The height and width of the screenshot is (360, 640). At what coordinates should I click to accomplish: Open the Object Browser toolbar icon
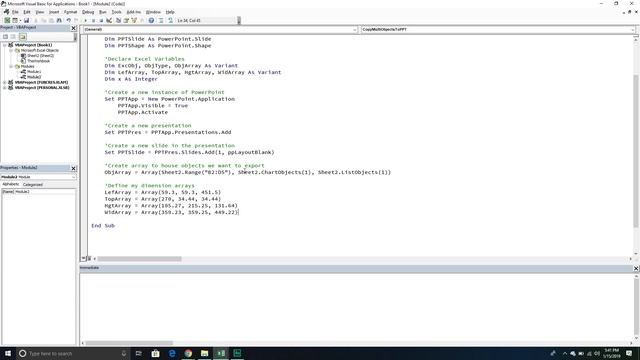[134, 20]
